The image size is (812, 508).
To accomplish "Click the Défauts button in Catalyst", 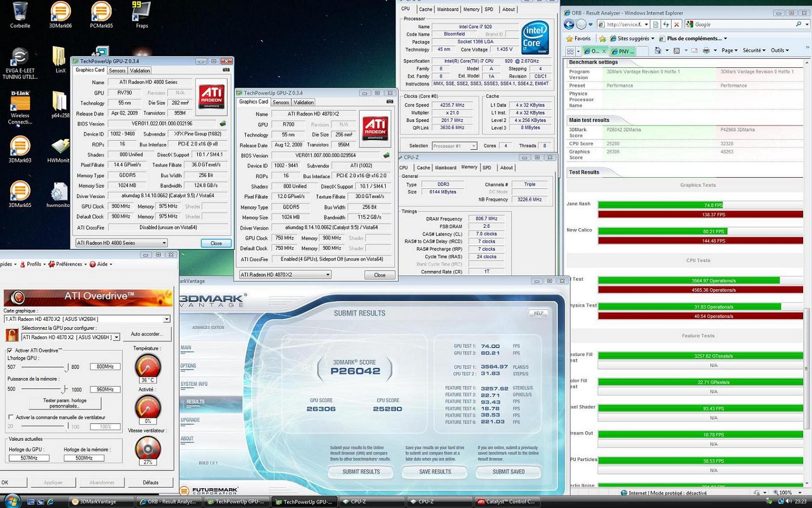I will click(150, 482).
